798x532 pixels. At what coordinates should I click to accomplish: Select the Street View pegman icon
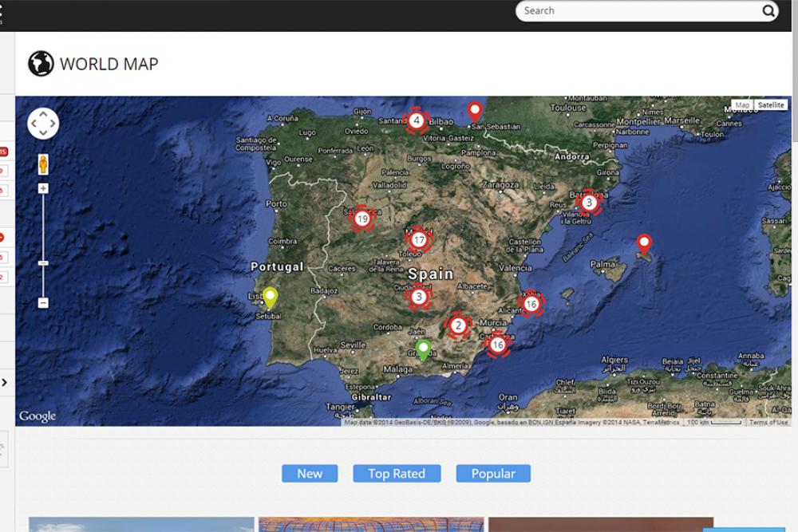click(x=43, y=164)
